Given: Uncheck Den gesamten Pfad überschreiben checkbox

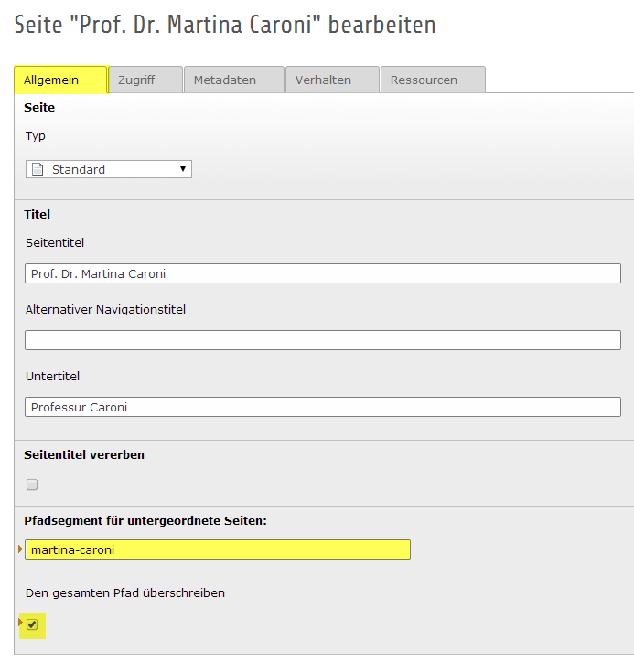Looking at the screenshot, I should pos(32,624).
